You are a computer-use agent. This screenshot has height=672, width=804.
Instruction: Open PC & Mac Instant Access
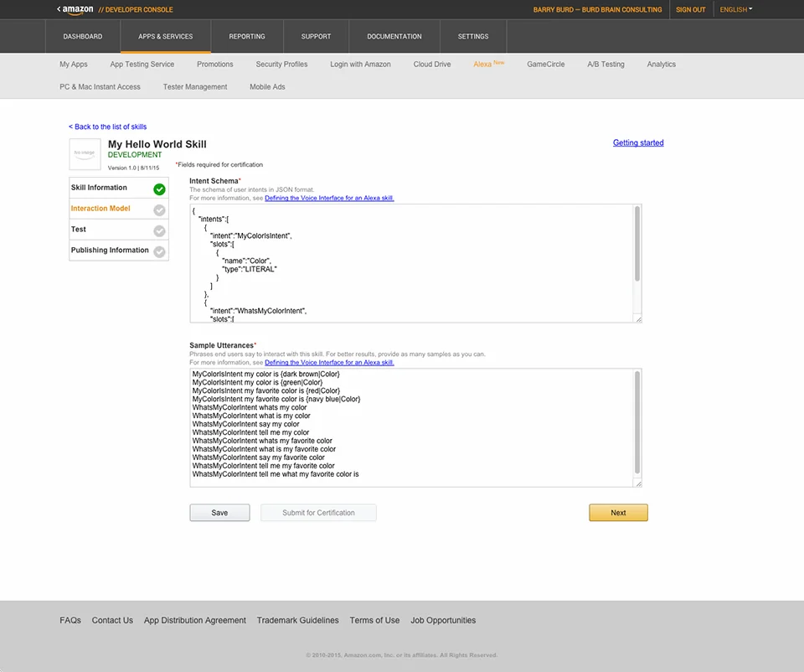(100, 86)
